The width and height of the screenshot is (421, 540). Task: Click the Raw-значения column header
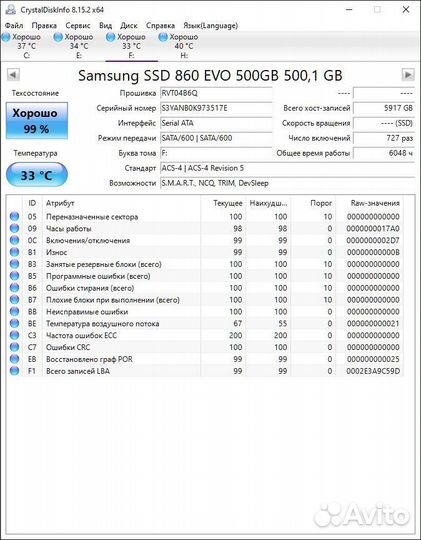(369, 203)
